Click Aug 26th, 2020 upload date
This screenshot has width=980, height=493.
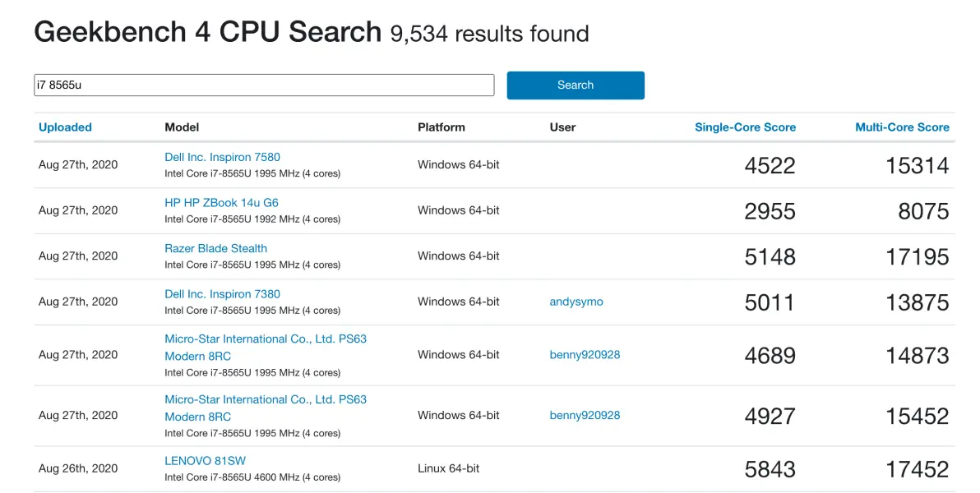pos(78,468)
